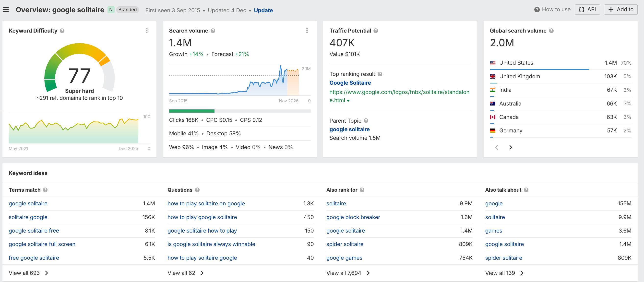Screen dimensions: 644x282
Task: Expand View all 139 also talk about
Action: coord(504,273)
